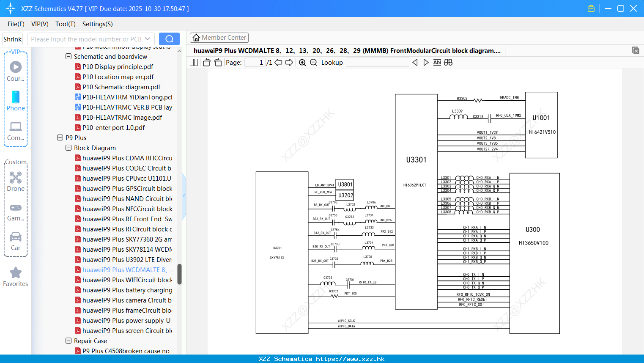Open huaweiP9 Plus camera Circuit file
This screenshot has height=363, width=644.
coord(127,300)
